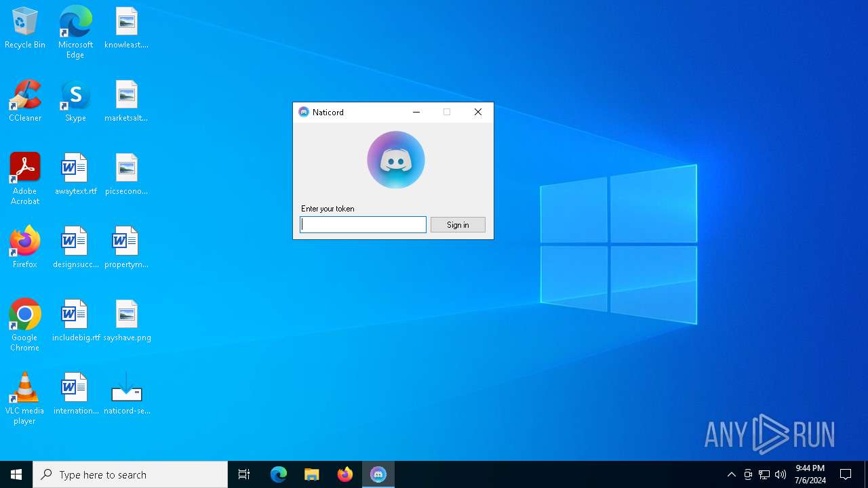
Task: Select the Google Chrome desktop shortcut
Action: pos(25,325)
